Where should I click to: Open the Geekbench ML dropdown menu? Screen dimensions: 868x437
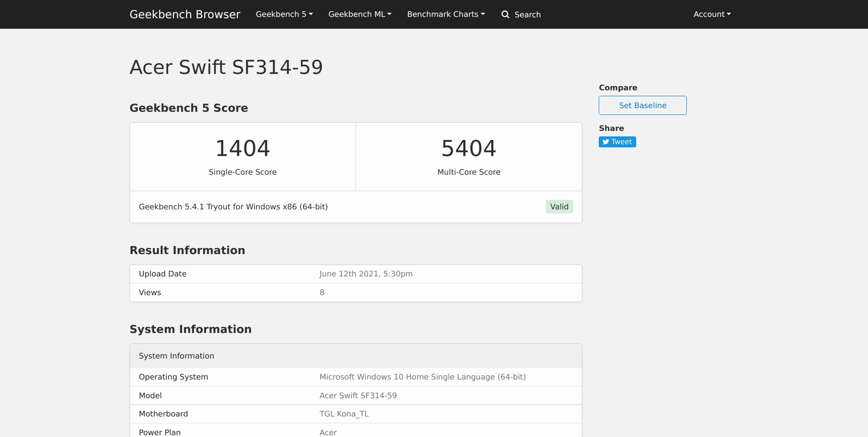coord(360,14)
